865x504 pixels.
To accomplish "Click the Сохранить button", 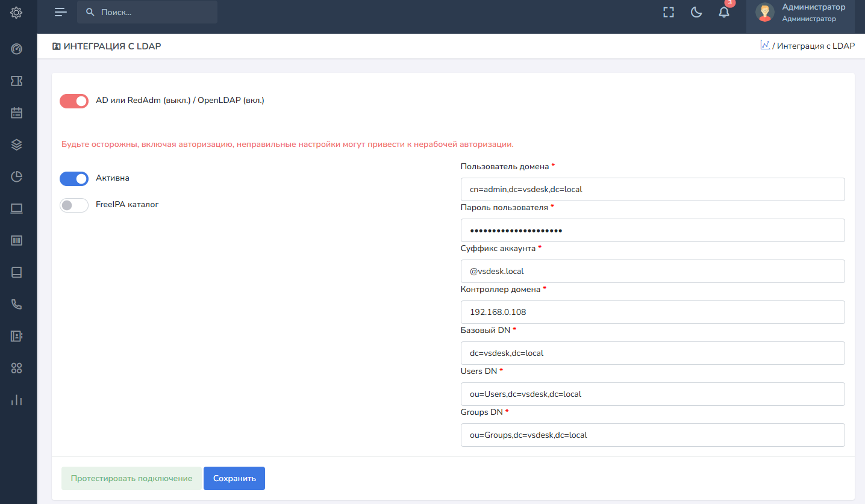I will pos(234,479).
